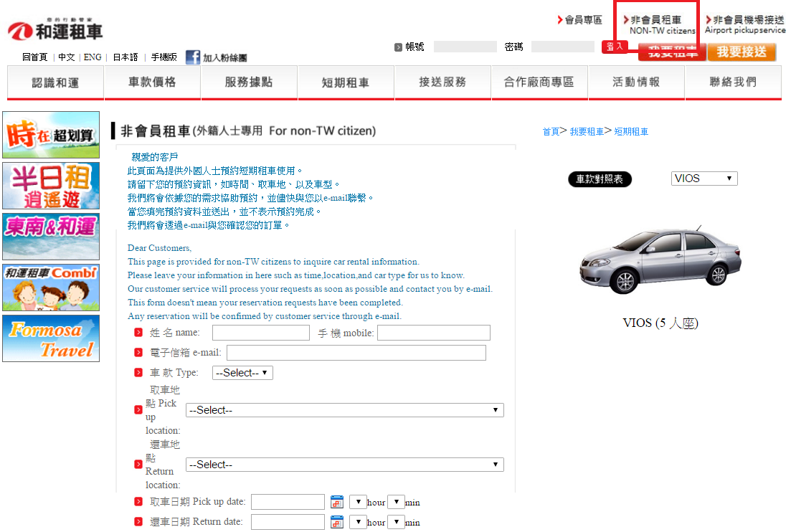The width and height of the screenshot is (791, 532).
Task: Open the Return date calendar icon
Action: (337, 522)
